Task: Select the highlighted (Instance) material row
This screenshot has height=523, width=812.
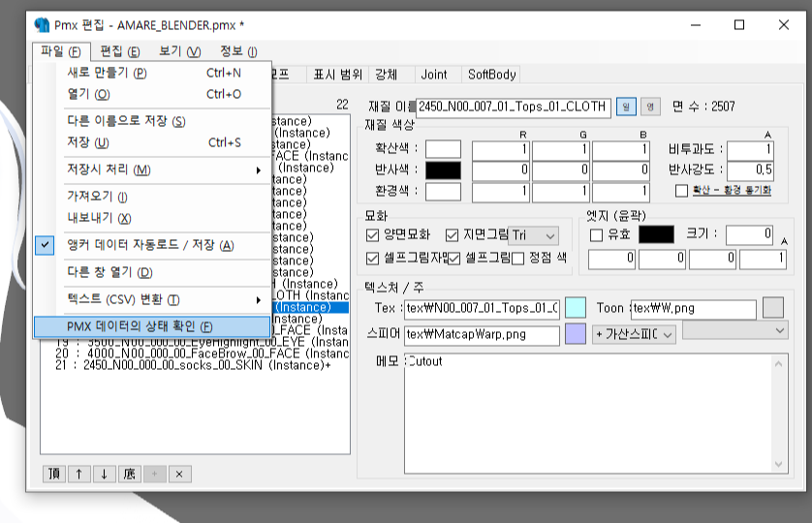Action: point(310,308)
